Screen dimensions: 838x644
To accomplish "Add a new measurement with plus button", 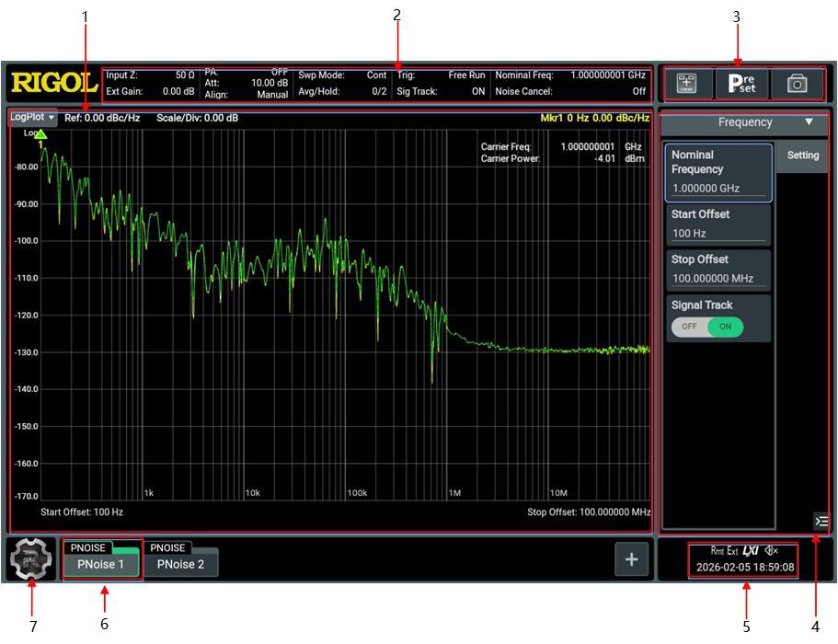I will [x=631, y=559].
